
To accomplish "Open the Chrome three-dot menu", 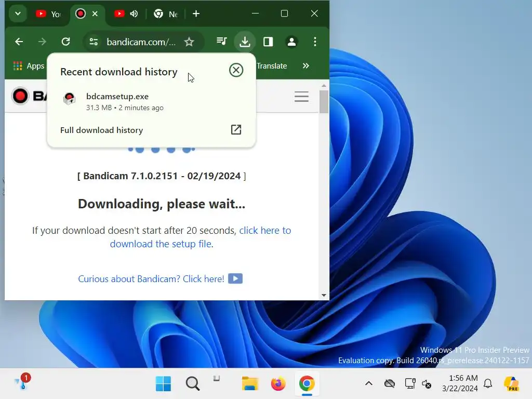I will [x=315, y=42].
